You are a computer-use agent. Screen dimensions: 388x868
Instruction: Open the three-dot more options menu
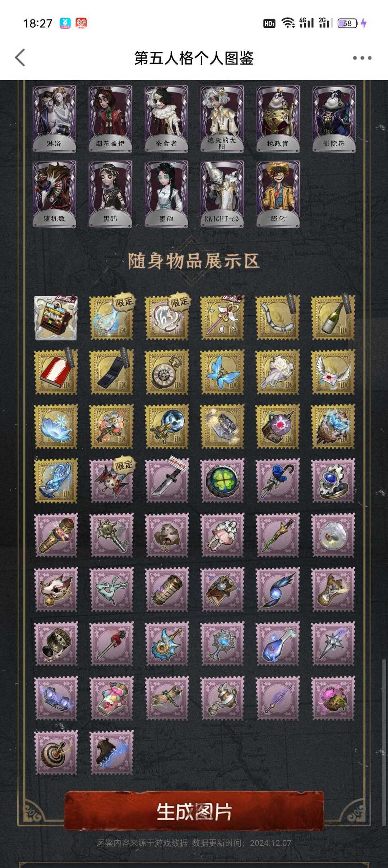point(362,58)
